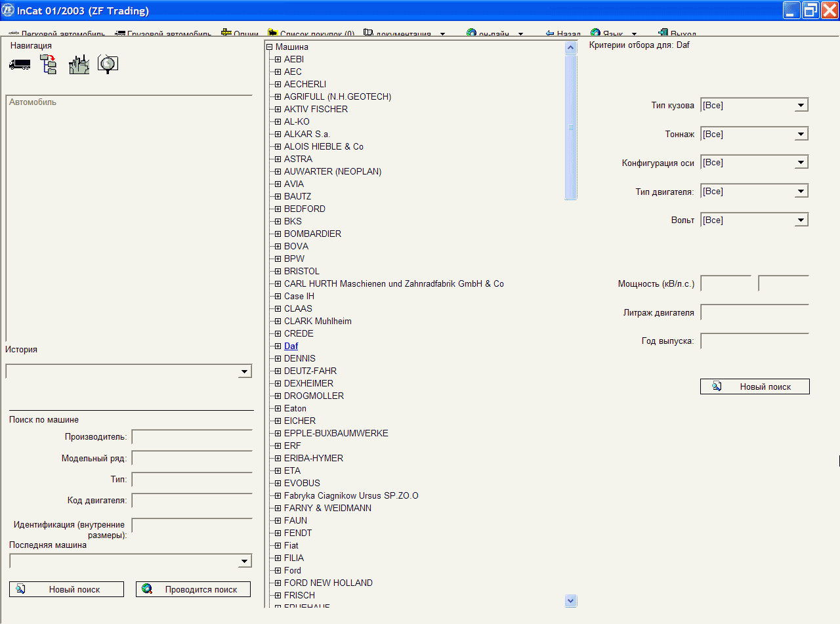Select Fabryka Ciagnikow Ursus SP.ZO.O entry
840x624 pixels.
pos(351,496)
